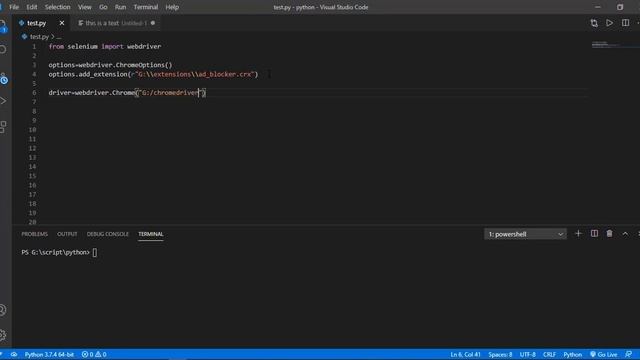
Task: Minimize the VS Code window
Action: [x=598, y=7]
